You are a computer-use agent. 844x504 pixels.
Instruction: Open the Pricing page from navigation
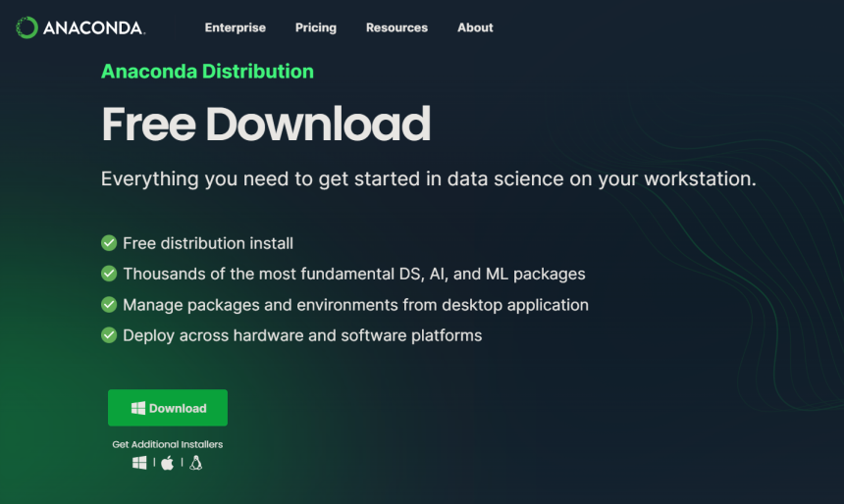click(x=316, y=27)
